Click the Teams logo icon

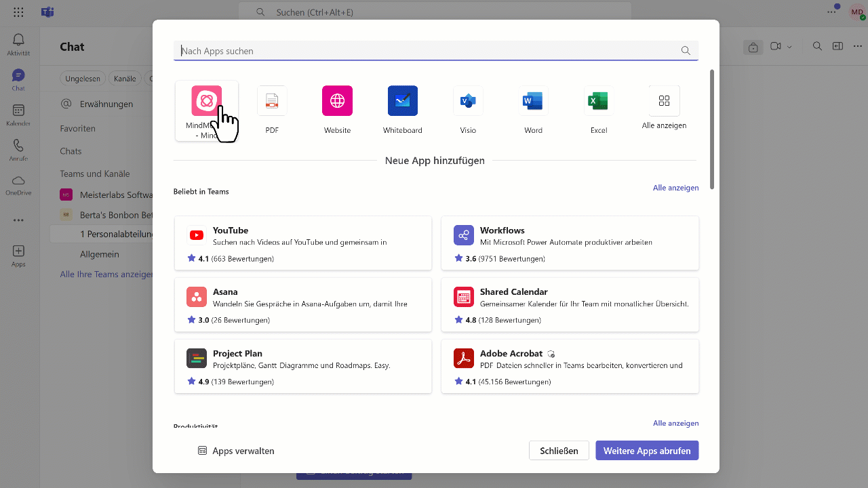[x=47, y=12]
